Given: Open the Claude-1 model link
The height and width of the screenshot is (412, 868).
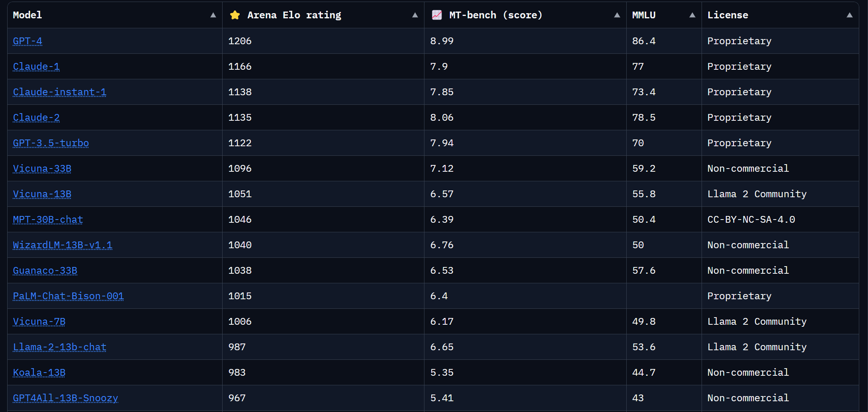Looking at the screenshot, I should (36, 67).
